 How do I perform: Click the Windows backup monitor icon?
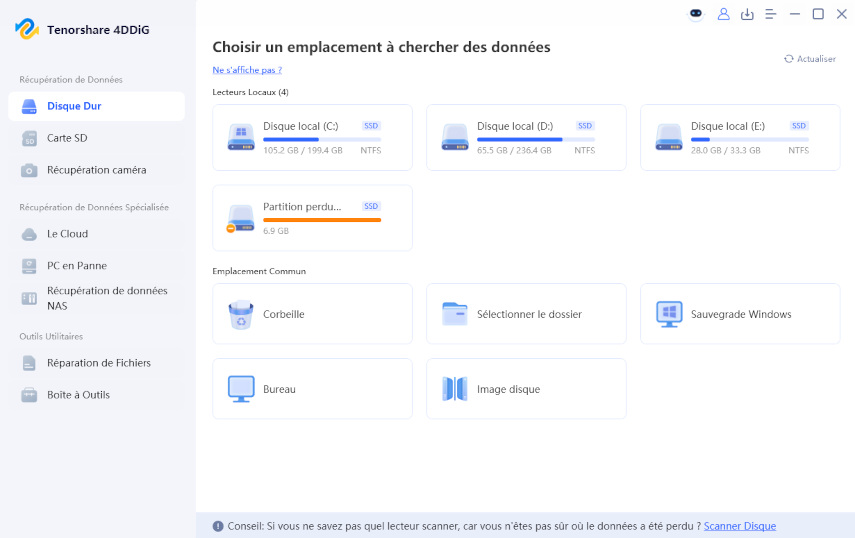[x=669, y=314]
